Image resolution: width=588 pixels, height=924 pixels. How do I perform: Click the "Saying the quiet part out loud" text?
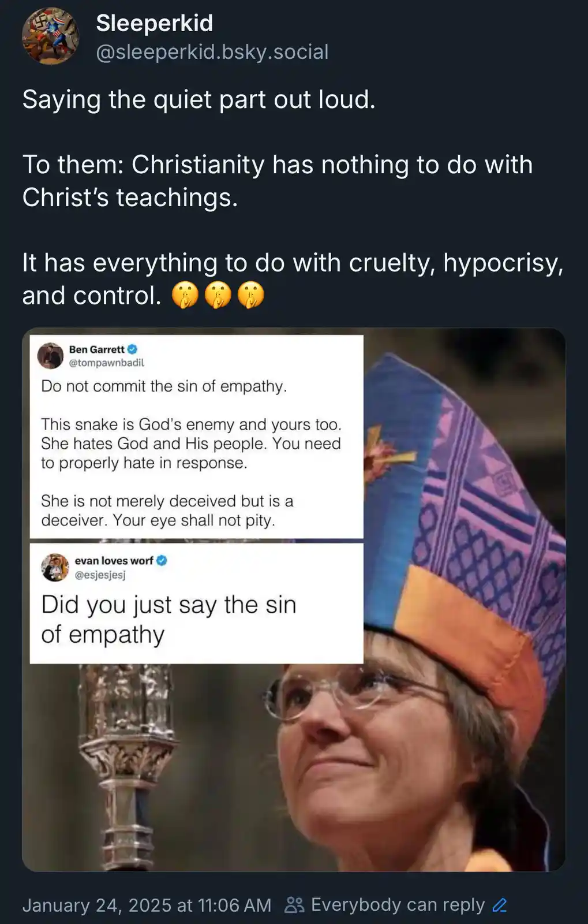[199, 99]
